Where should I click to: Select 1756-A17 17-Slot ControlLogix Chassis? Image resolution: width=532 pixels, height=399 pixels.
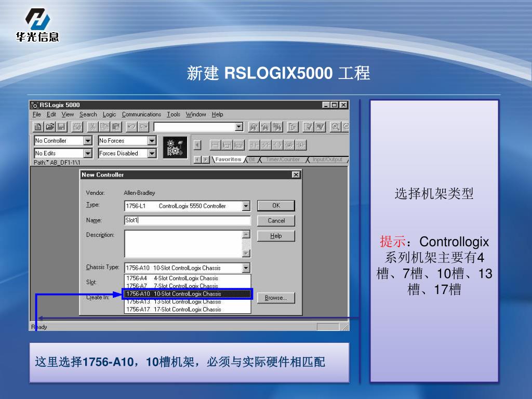187,310
